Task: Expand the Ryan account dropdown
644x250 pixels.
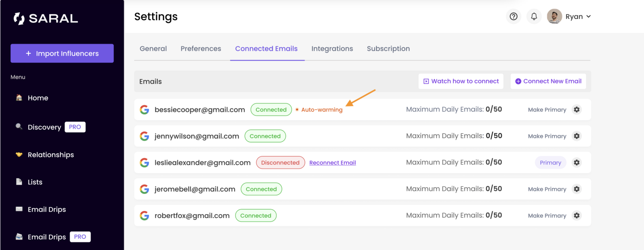Action: pos(588,17)
